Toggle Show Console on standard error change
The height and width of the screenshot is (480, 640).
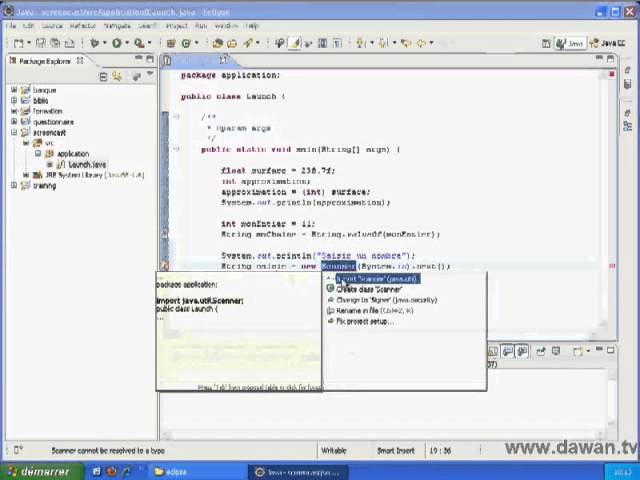coord(522,351)
